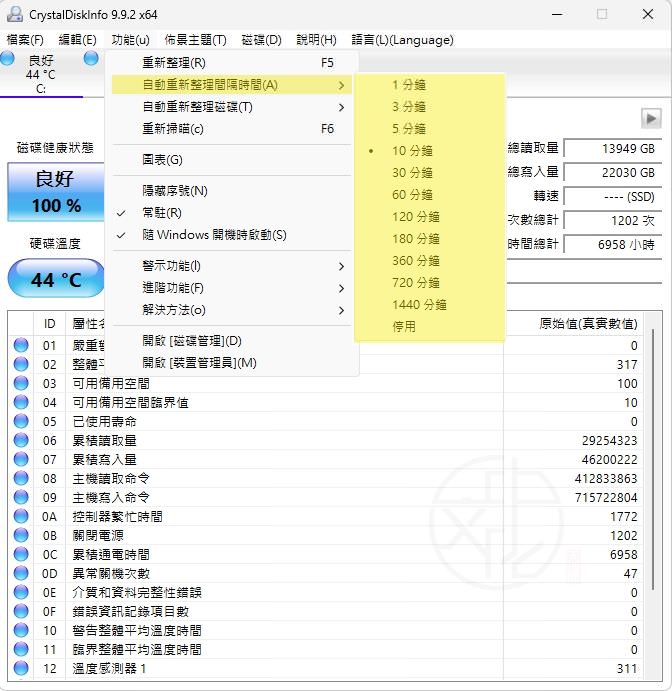Screen dimensions: 672x691
Task: Choose 開啟 [磁碟管理](D) entry
Action: click(232, 341)
